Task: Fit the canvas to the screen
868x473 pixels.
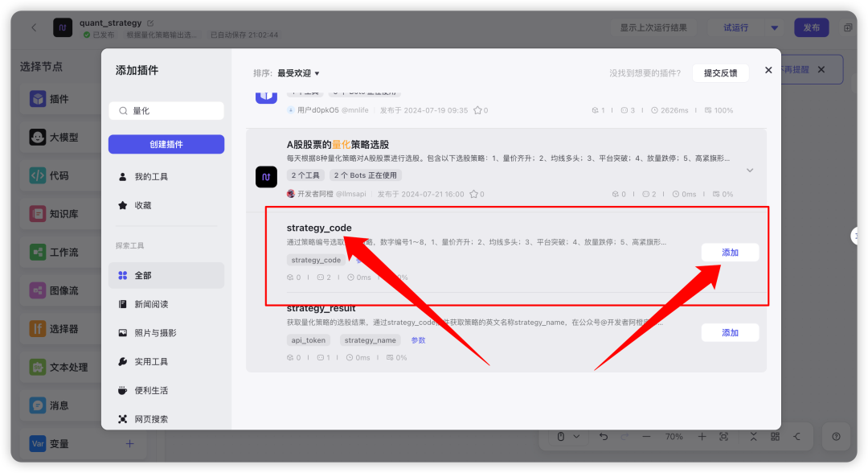Action: (723, 437)
